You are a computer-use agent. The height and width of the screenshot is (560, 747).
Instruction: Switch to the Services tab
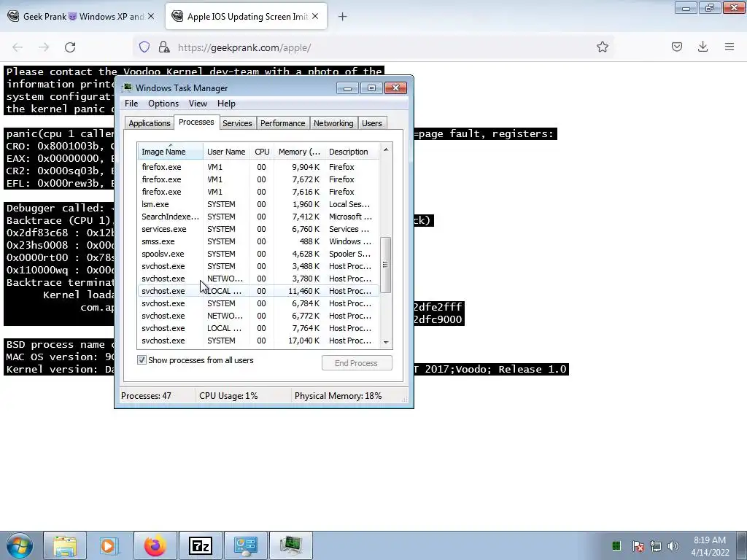pos(237,123)
